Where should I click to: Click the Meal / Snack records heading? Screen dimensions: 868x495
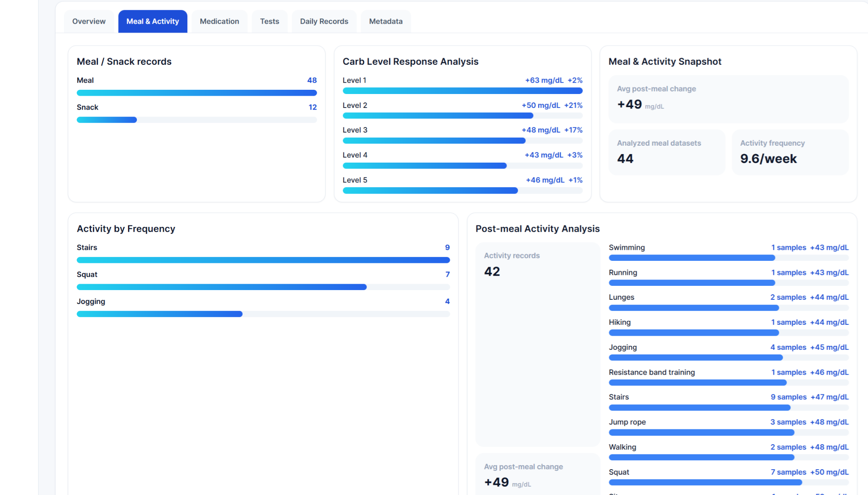tap(124, 61)
